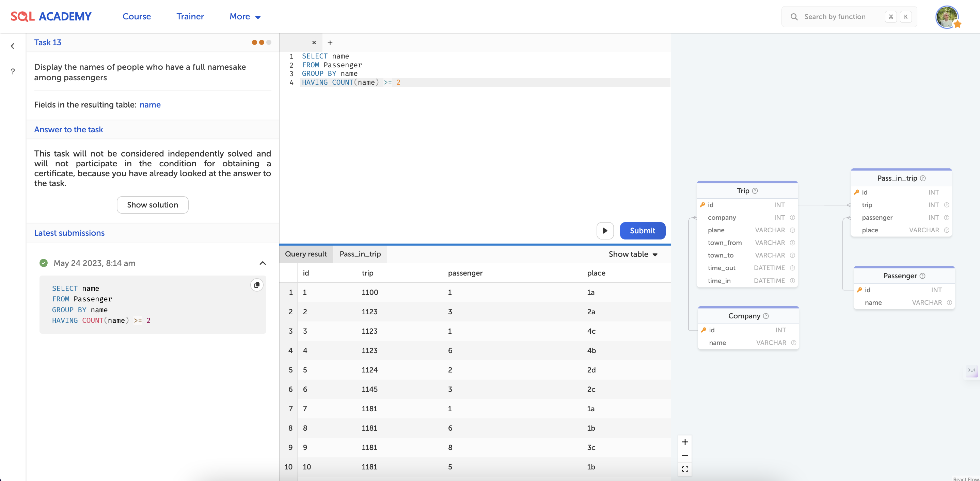Viewport: 980px width, 481px height.
Task: Click info icon for Trip company column
Action: click(x=792, y=218)
